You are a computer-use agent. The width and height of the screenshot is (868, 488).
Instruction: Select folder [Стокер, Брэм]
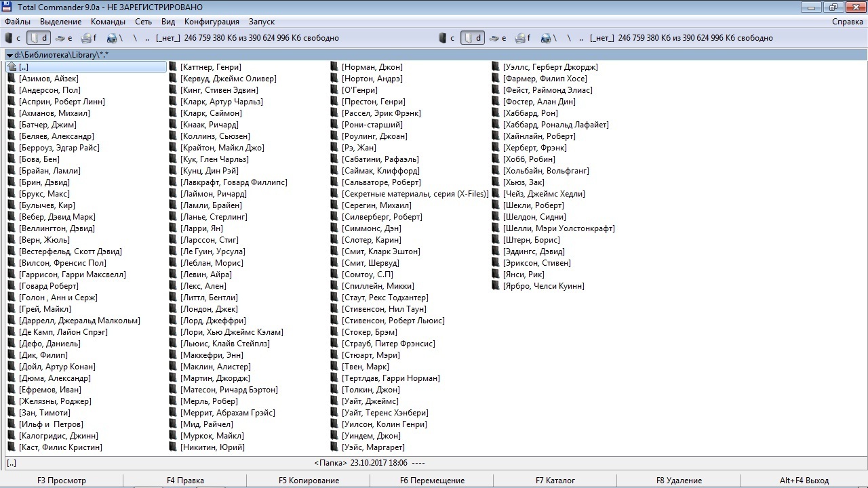(370, 332)
